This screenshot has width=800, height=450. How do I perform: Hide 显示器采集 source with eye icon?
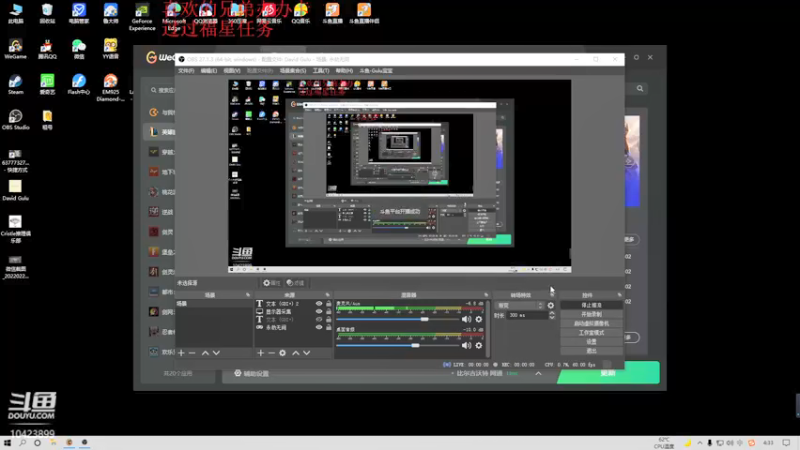(319, 311)
